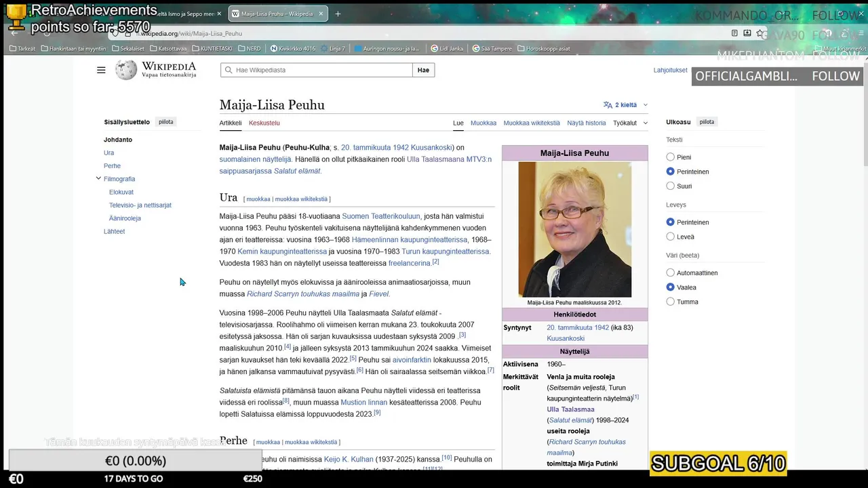Switch to the Keskustelu tab

[x=264, y=123]
